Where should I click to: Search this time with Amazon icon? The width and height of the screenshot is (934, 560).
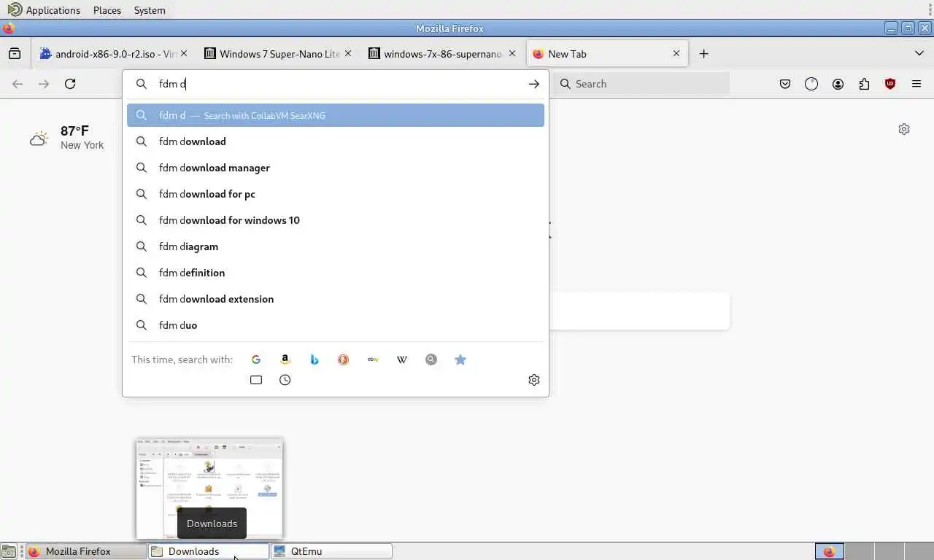point(285,359)
